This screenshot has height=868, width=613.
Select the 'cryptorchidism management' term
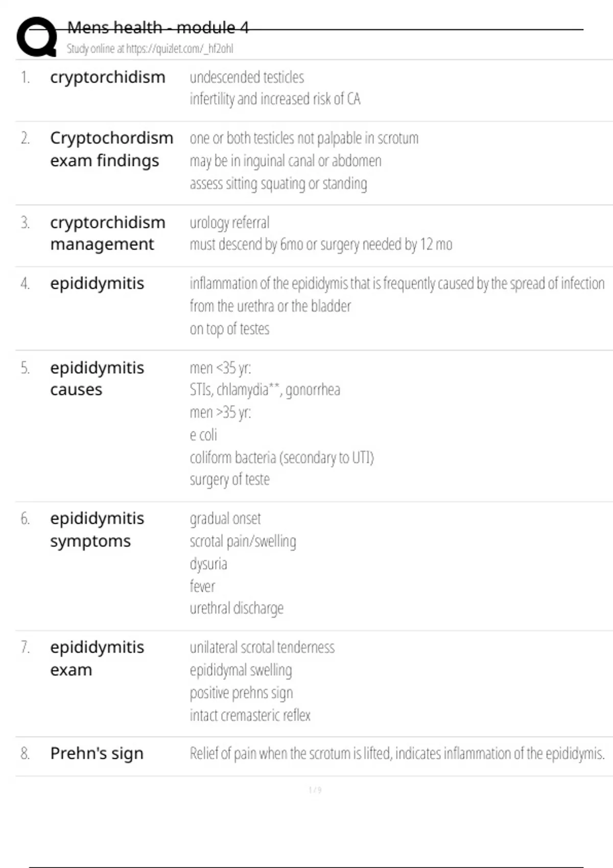coord(107,233)
